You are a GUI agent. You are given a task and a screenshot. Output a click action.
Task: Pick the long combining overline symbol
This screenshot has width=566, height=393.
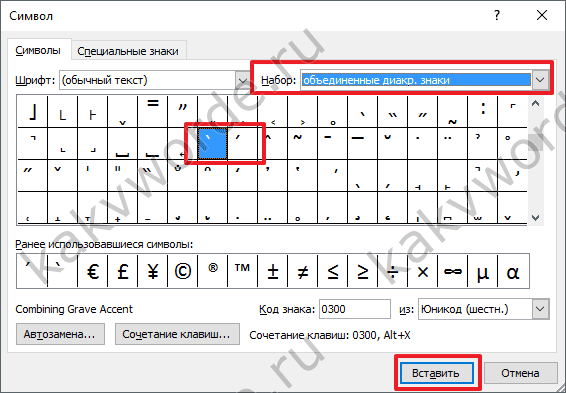tap(362, 143)
